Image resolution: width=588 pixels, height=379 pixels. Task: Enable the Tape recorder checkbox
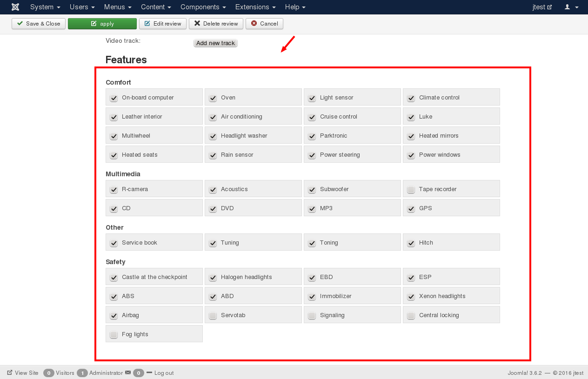[x=411, y=190]
